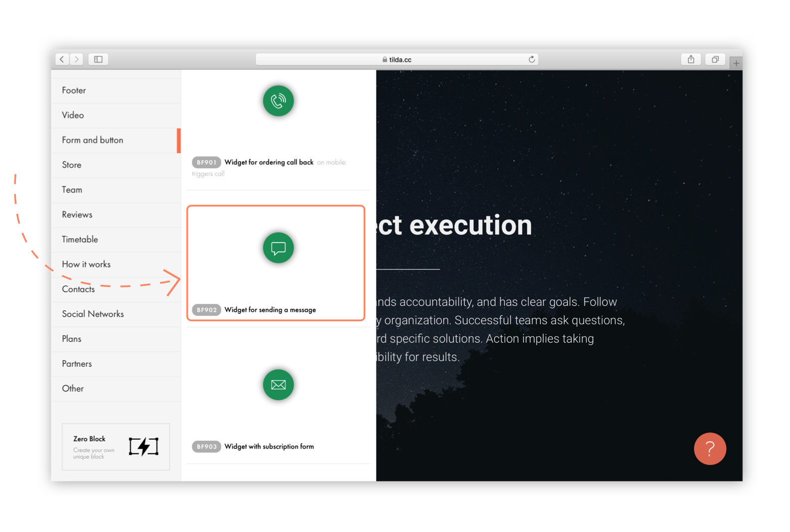Click 'Create your own unique block' text
The image size is (790, 532).
(94, 453)
